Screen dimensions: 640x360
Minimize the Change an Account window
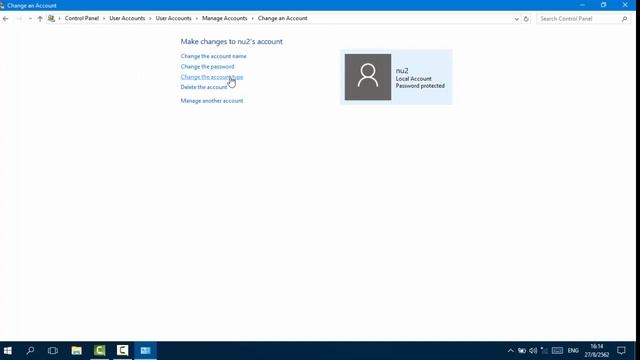[x=582, y=5]
